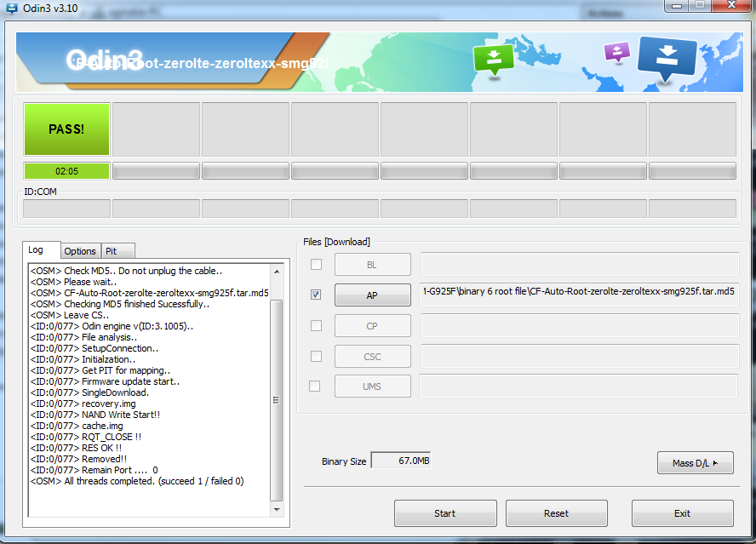Toggle the UMS file checkbox
This screenshot has height=544, width=756.
[x=315, y=386]
